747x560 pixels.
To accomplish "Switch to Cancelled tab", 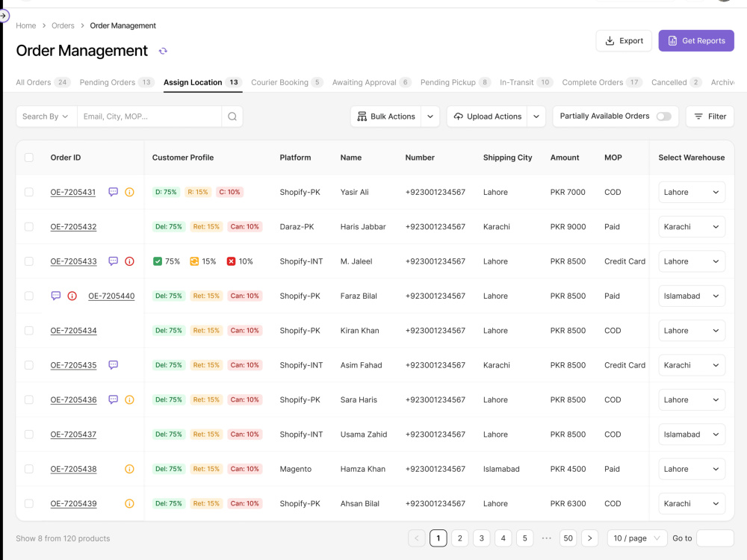I will click(x=677, y=82).
